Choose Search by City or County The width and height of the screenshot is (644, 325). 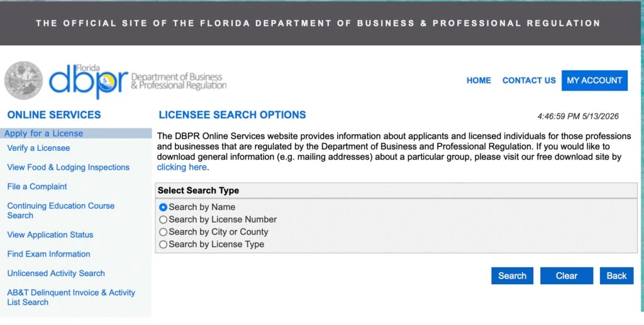coord(163,232)
